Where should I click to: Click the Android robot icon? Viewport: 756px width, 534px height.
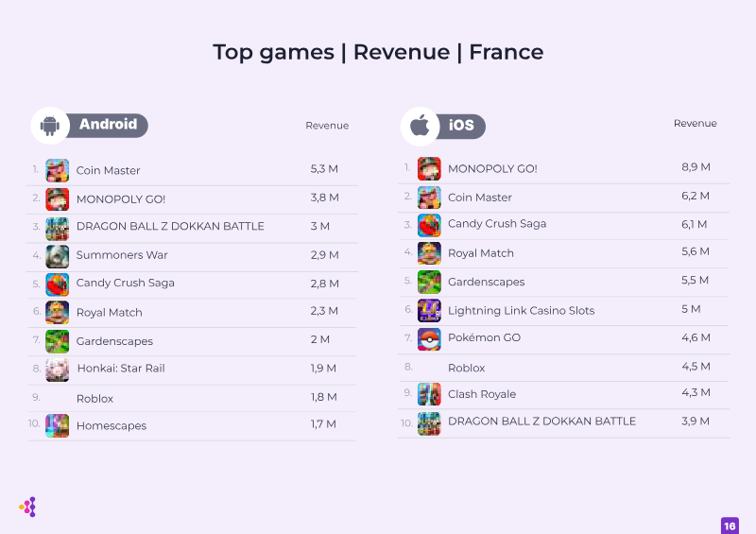(50, 125)
